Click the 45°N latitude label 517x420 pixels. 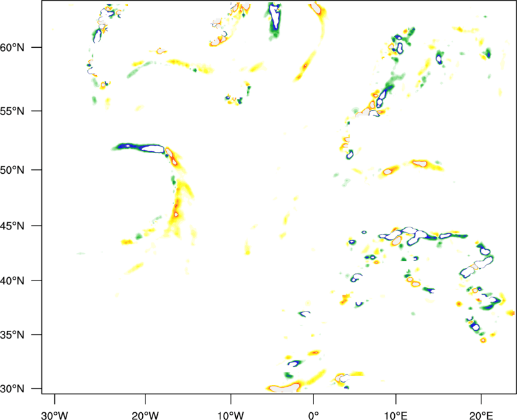click(12, 226)
